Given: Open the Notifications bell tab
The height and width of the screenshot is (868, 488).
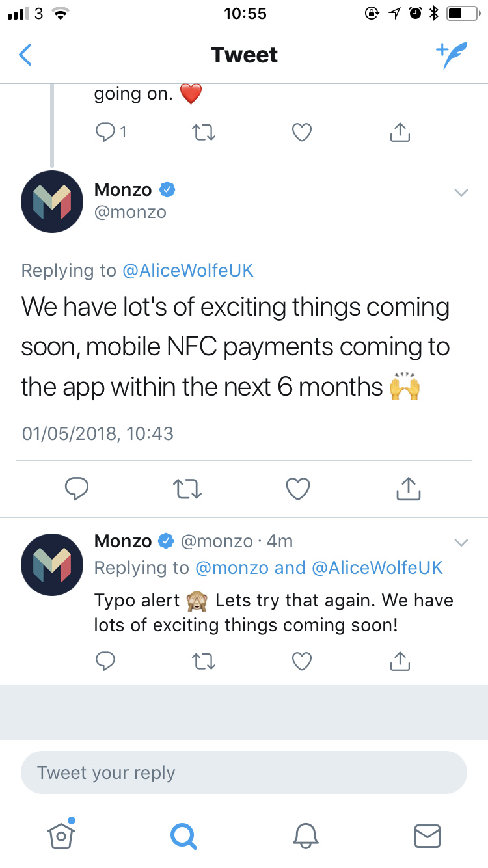Looking at the screenshot, I should pos(305,835).
